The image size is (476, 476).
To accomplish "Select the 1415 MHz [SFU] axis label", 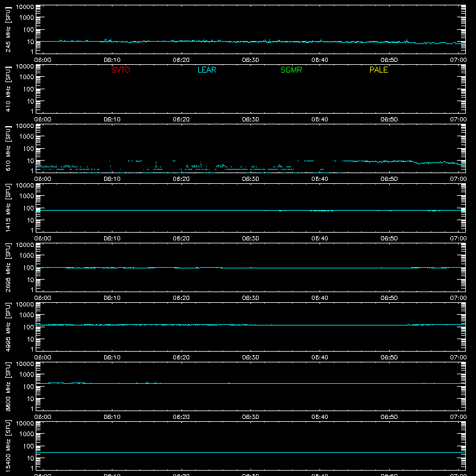I will click(8, 208).
